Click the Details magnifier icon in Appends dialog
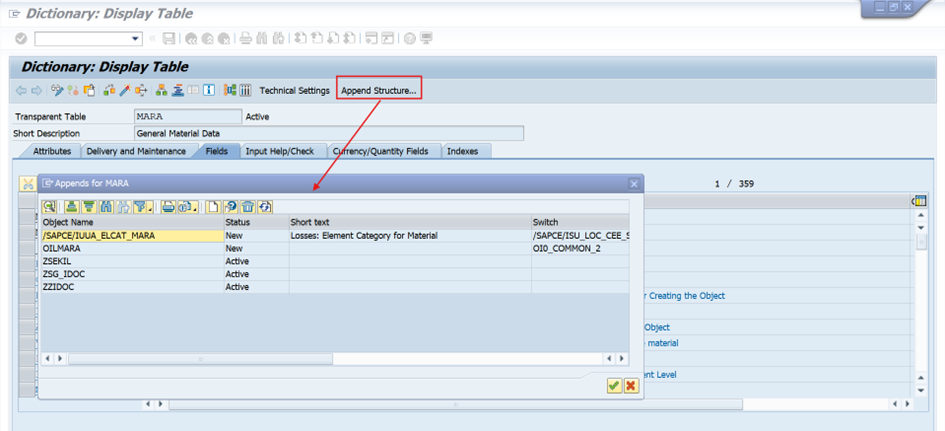Image resolution: width=945 pixels, height=431 pixels. [49, 207]
